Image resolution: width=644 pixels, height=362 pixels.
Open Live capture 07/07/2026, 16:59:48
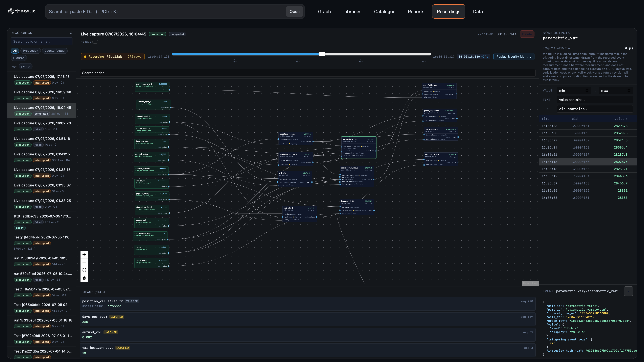tap(42, 95)
